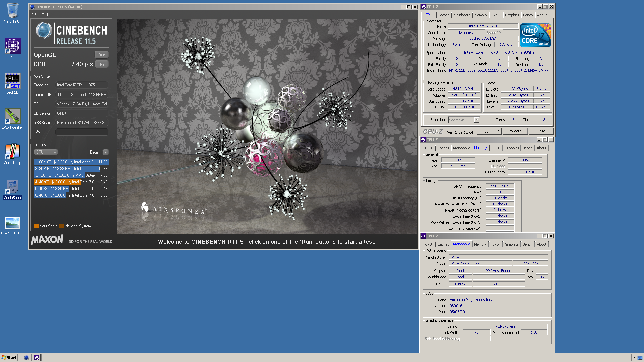This screenshot has height=362, width=644.
Task: Click the CPU-Z title icon in Memory window
Action: (x=423, y=140)
